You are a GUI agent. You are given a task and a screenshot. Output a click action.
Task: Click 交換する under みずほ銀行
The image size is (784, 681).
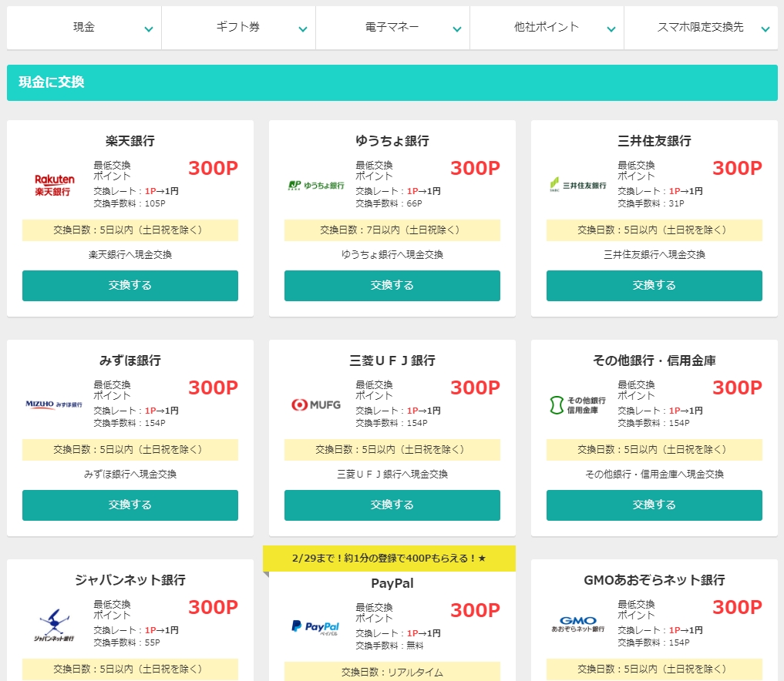tap(130, 505)
